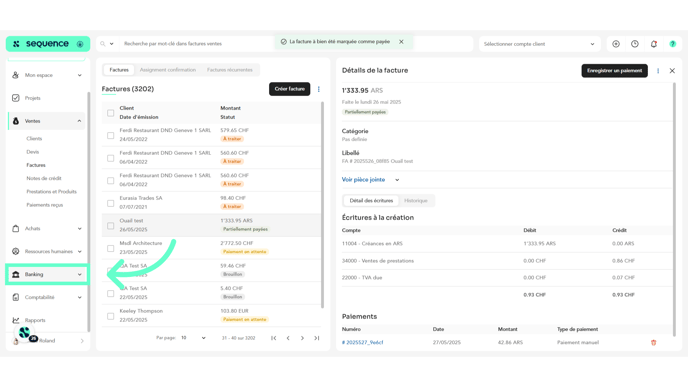This screenshot has width=688, height=387.
Task: Toggle the select-all invoices checkbox
Action: tap(111, 113)
